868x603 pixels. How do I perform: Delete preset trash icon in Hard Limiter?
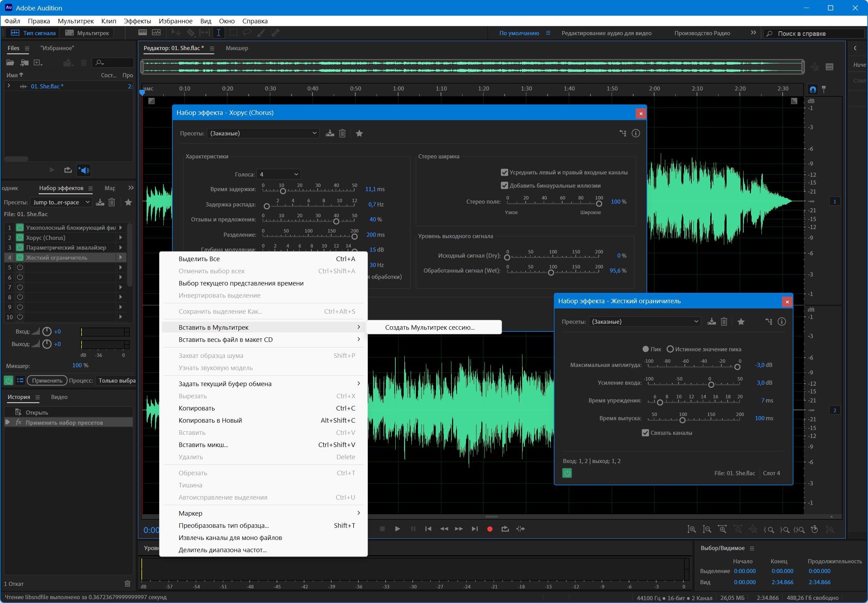click(724, 322)
